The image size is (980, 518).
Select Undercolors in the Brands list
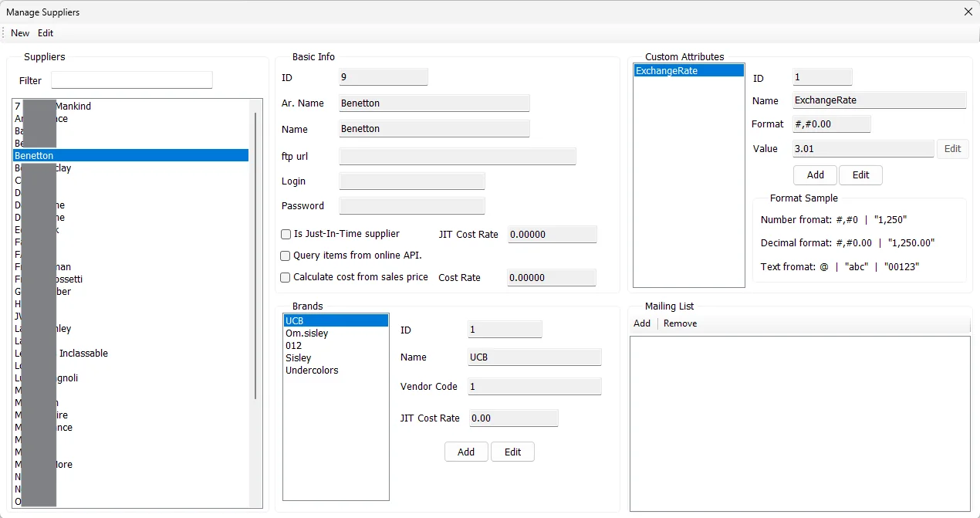coord(336,370)
